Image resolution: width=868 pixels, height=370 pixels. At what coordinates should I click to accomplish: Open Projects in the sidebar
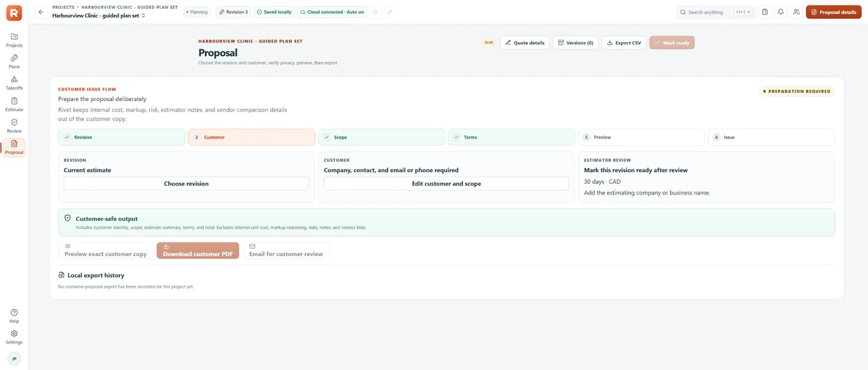coord(14,40)
